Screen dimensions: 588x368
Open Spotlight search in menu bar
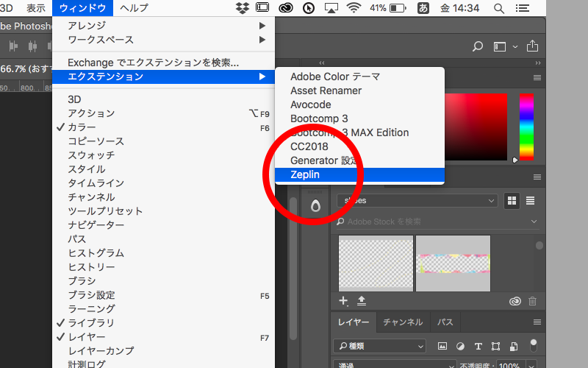click(x=499, y=8)
